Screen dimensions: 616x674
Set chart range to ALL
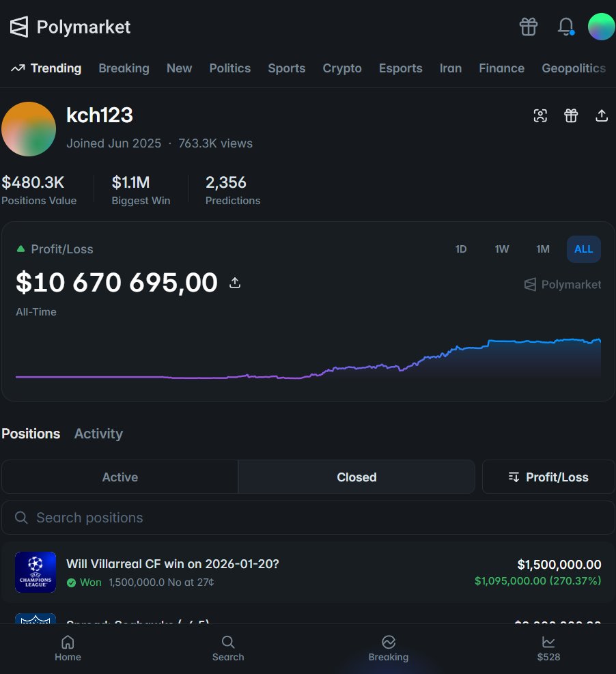[584, 249]
